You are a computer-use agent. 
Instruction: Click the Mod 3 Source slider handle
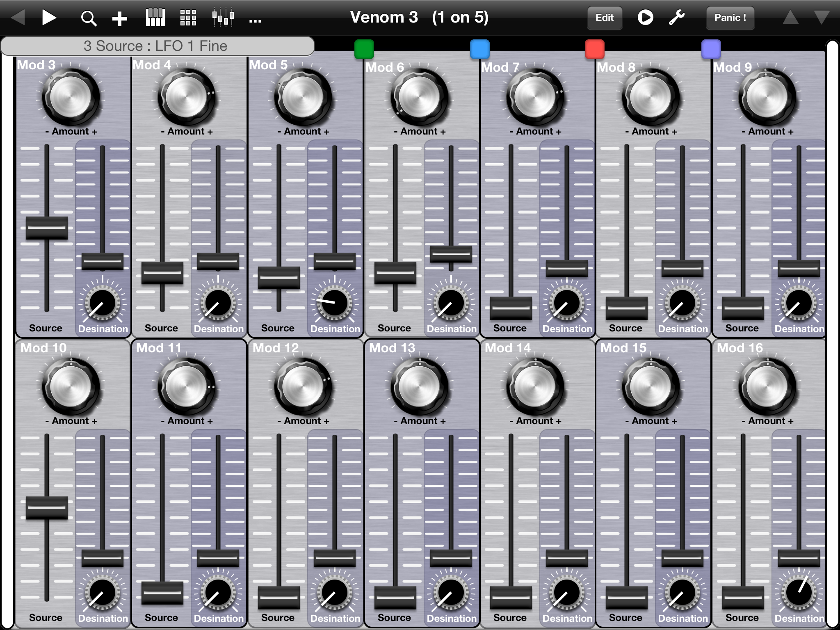pos(47,228)
